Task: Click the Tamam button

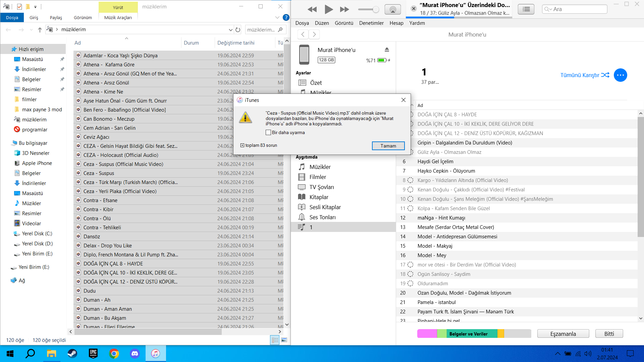Action: [388, 146]
